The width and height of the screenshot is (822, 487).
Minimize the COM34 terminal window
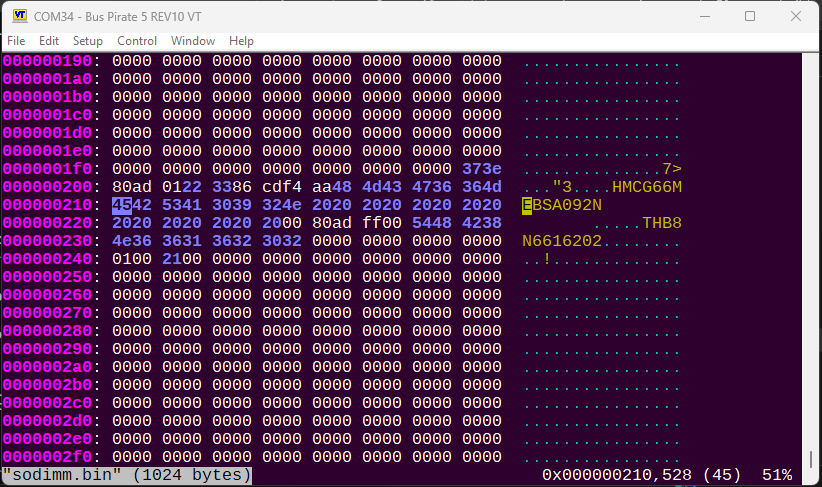(x=704, y=17)
